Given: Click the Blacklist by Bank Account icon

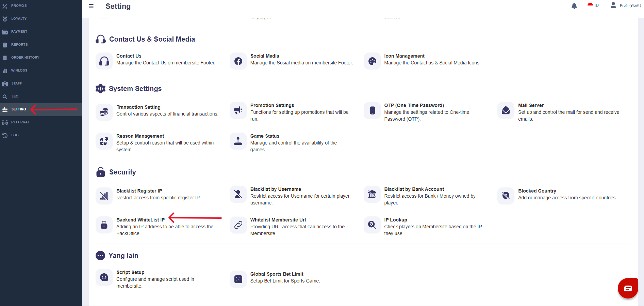Looking at the screenshot, I should (372, 194).
